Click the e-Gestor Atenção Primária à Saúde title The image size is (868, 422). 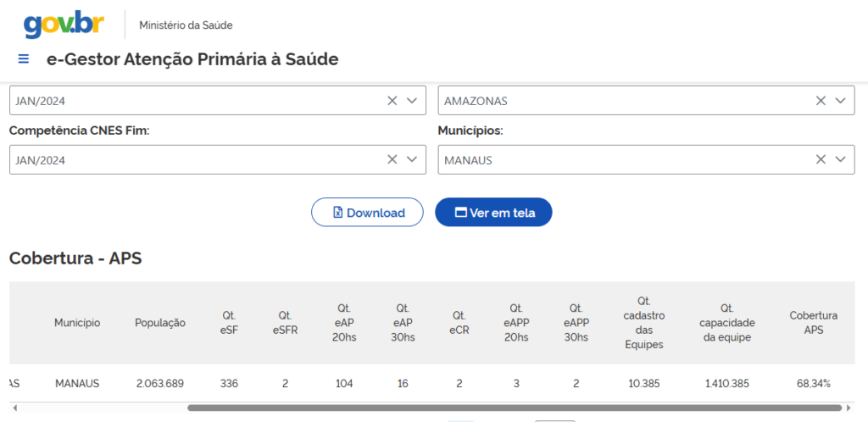192,59
